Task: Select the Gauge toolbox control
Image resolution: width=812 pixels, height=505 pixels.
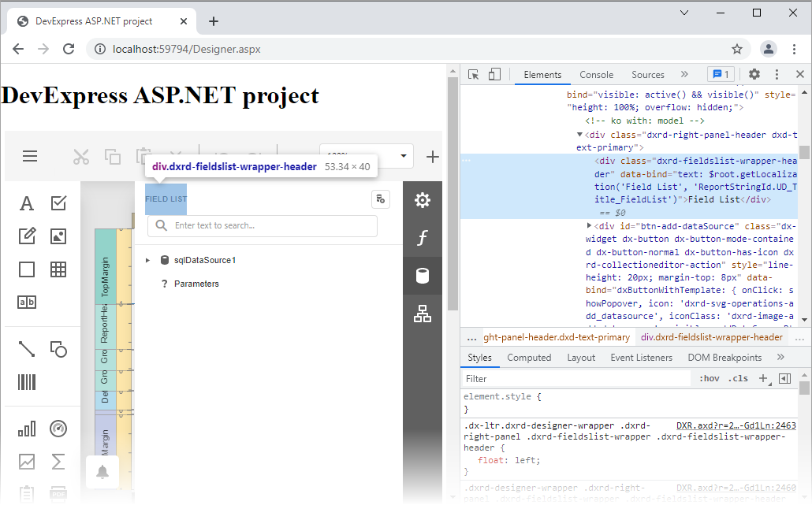Action: point(58,429)
